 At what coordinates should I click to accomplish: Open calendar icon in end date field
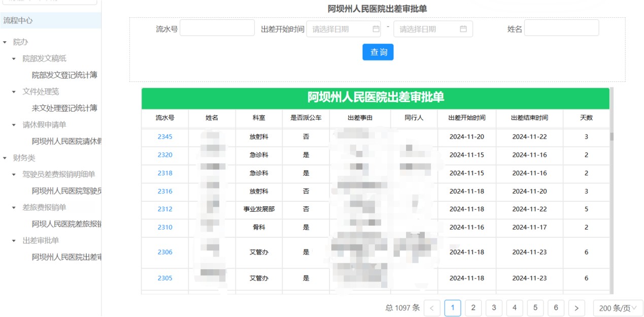463,29
